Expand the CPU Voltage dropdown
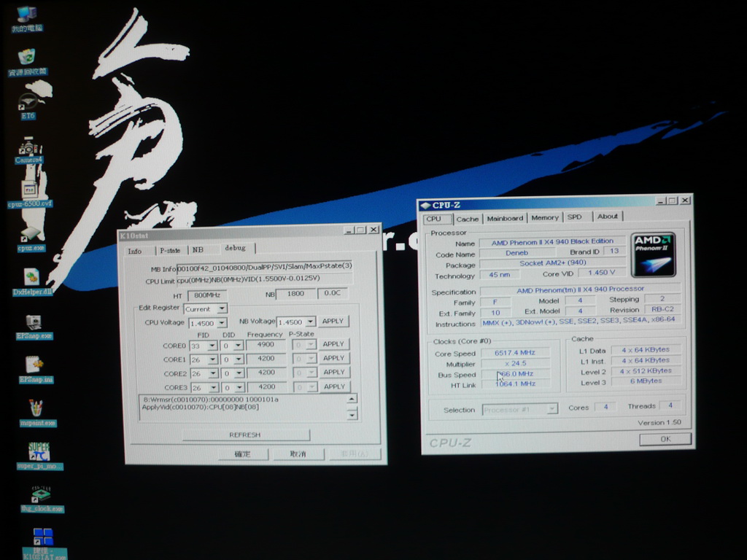This screenshot has width=747, height=560. click(222, 323)
